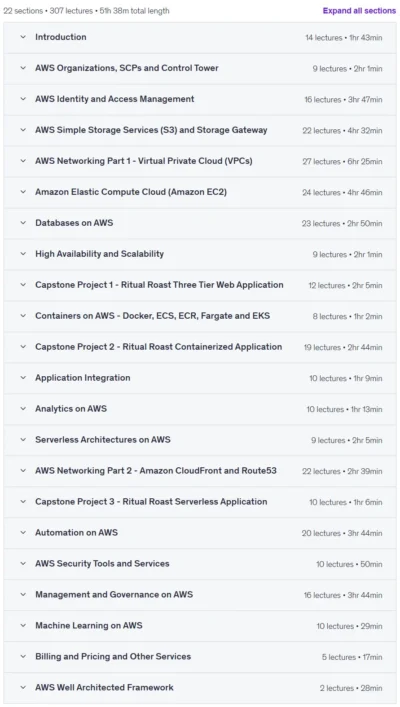Expand AWS Organizations, SCPs and Control Tower chevron

tap(23, 68)
